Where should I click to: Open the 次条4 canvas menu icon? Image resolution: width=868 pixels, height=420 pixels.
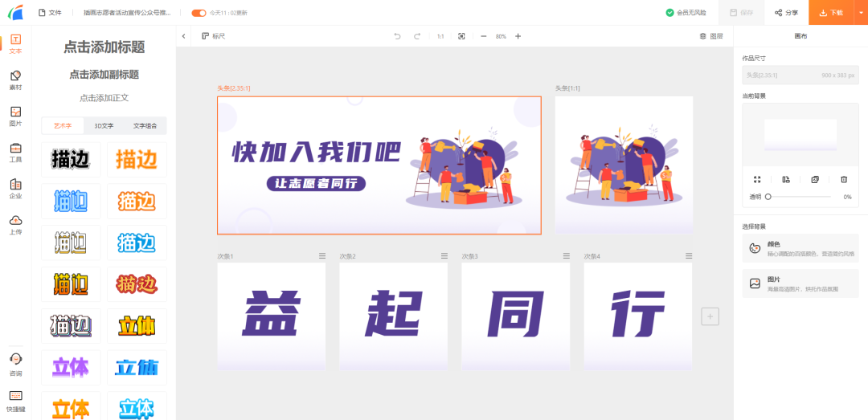[x=689, y=255]
